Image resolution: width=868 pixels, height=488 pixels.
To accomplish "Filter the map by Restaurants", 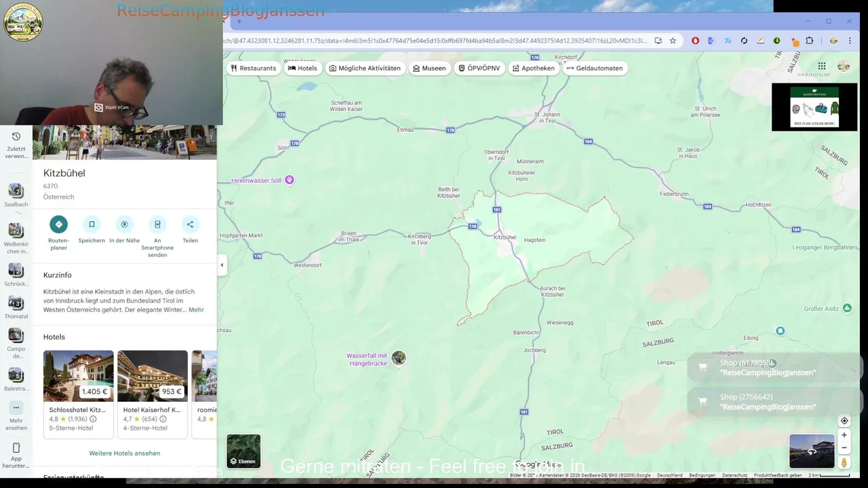I will pyautogui.click(x=254, y=68).
